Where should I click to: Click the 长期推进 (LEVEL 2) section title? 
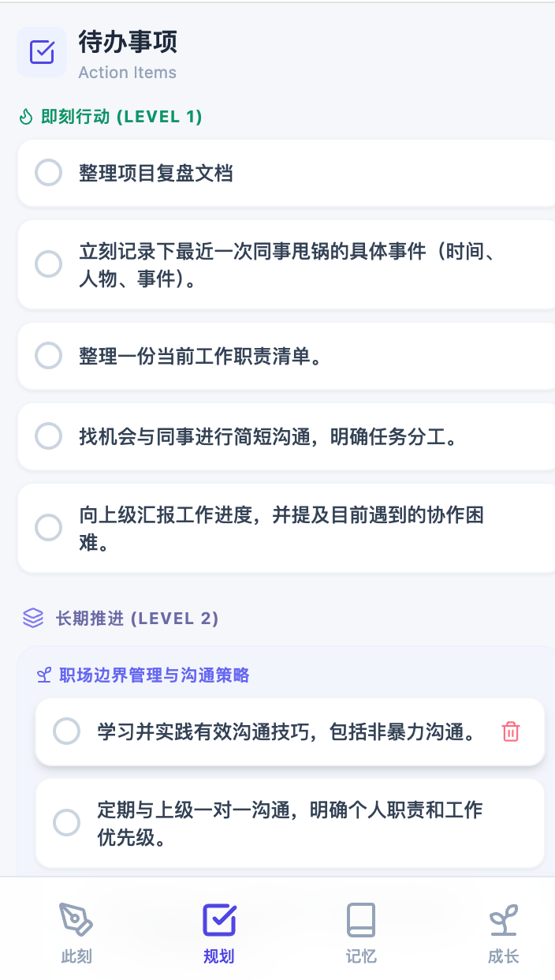137,618
